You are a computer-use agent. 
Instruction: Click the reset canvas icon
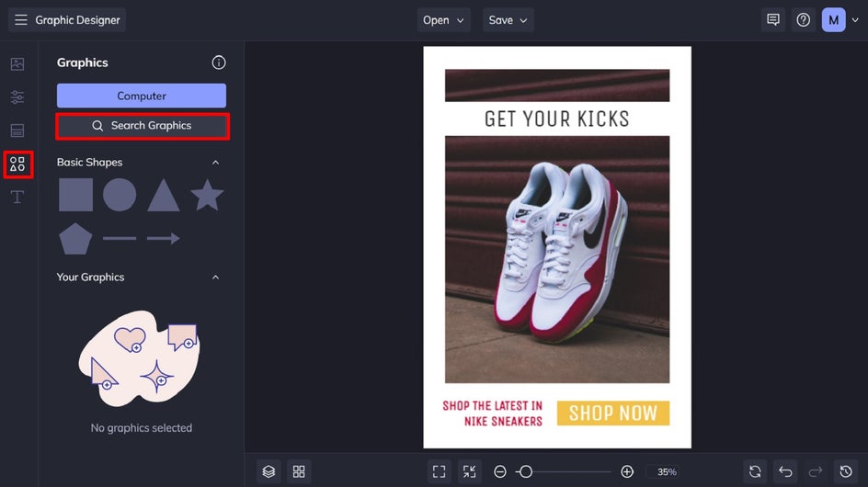point(755,471)
